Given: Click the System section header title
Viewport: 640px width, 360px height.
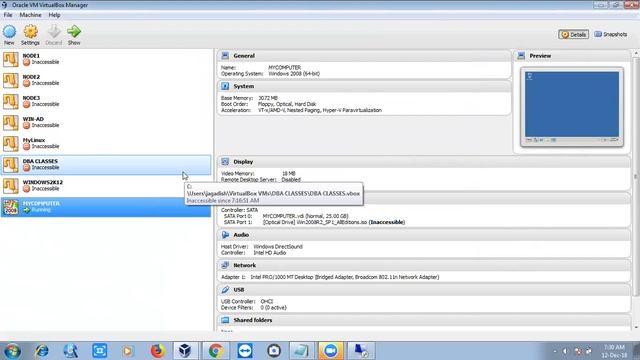Looking at the screenshot, I should 244,86.
